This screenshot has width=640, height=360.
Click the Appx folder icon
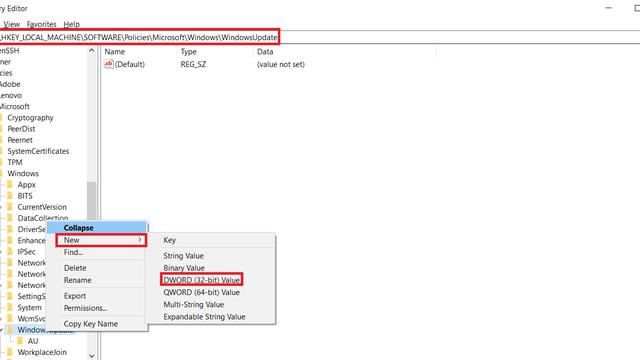(10, 184)
